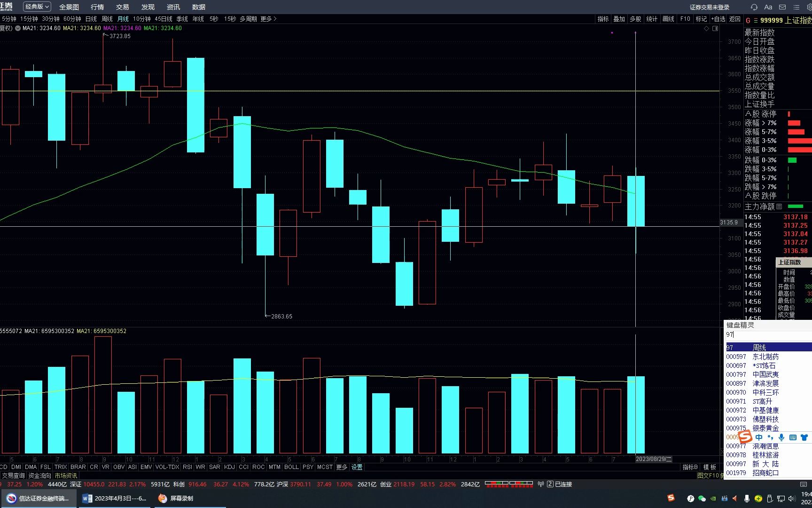Click the NVIDIA tray icon

[x=713, y=499]
